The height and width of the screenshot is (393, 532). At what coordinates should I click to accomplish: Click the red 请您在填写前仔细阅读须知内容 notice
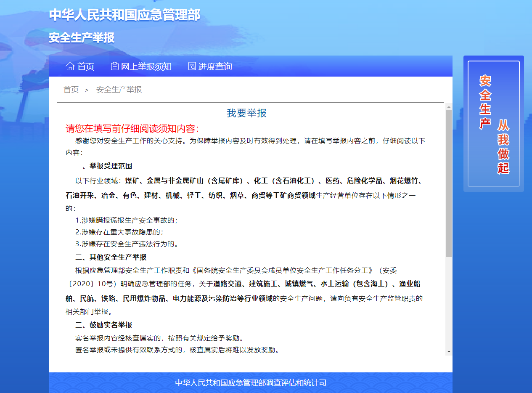coord(132,128)
